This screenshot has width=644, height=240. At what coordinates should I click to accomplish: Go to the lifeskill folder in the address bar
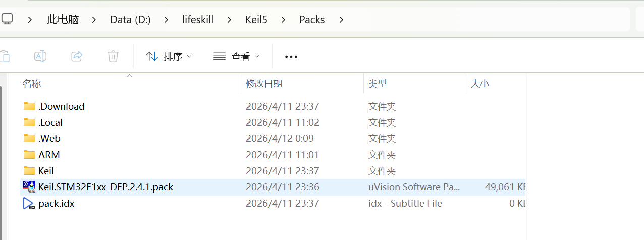coord(198,20)
